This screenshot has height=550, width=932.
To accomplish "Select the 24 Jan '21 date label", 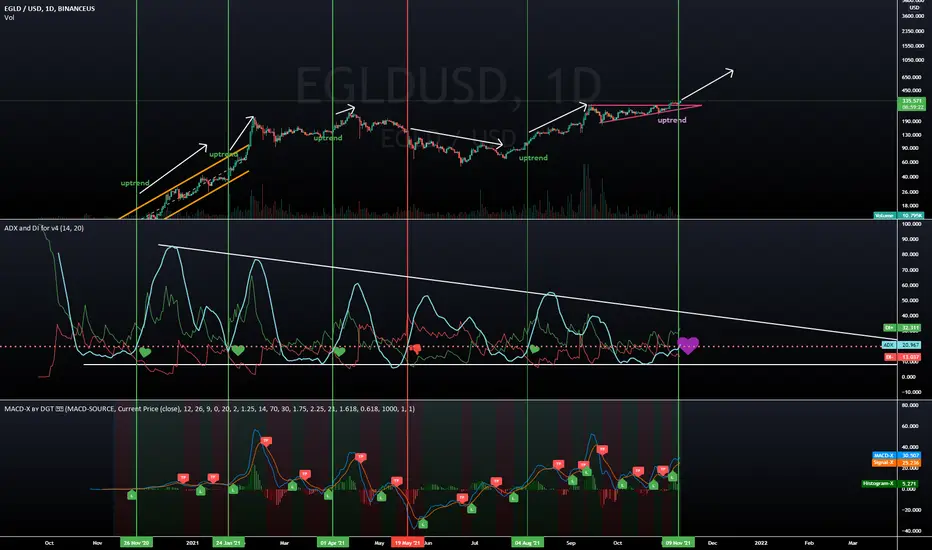I will (228, 543).
